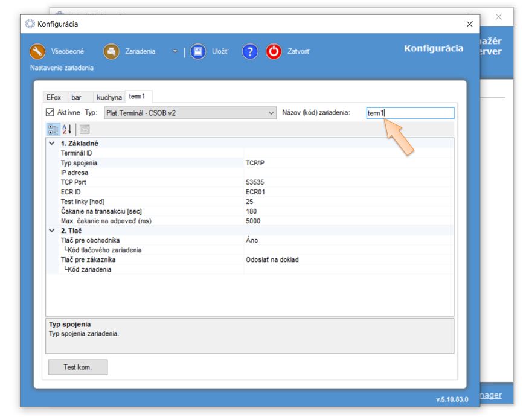Open help with the question mark icon
This screenshot has width=526, height=420.
(x=250, y=52)
